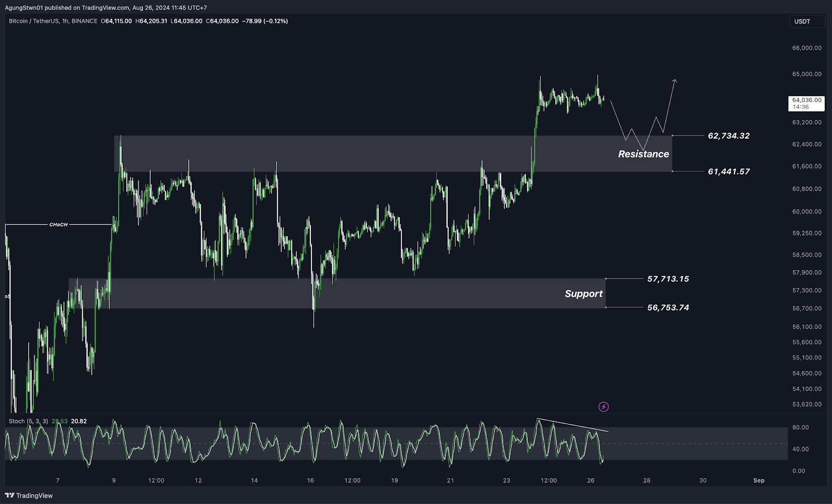Select the Bitcoin / TetherUS symbol title

point(34,21)
